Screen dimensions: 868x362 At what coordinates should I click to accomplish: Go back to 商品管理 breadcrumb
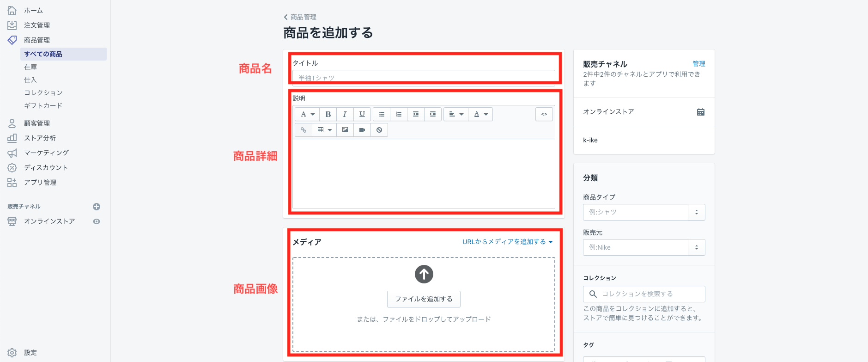pyautogui.click(x=300, y=17)
